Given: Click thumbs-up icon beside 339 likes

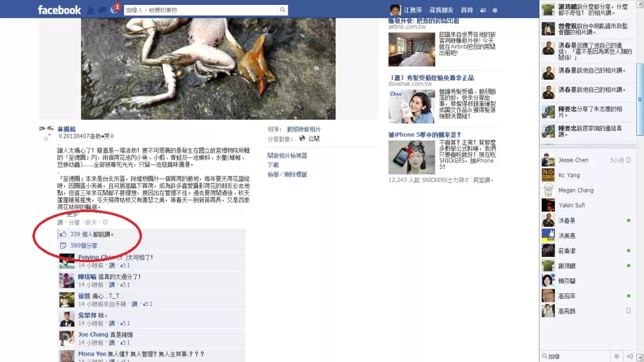Looking at the screenshot, I should (63, 234).
